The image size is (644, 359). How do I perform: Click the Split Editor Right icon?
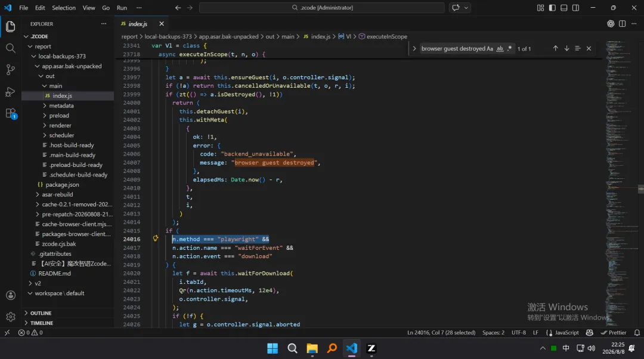(622, 24)
